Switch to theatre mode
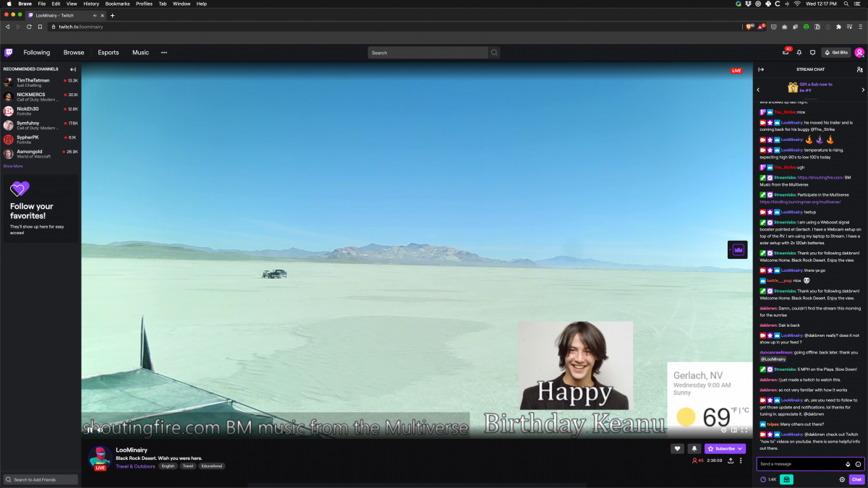This screenshot has width=868, height=488. point(734,429)
